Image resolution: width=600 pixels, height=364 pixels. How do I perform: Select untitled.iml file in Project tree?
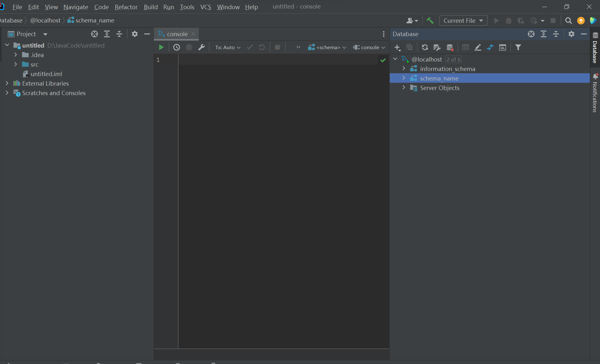(x=46, y=74)
